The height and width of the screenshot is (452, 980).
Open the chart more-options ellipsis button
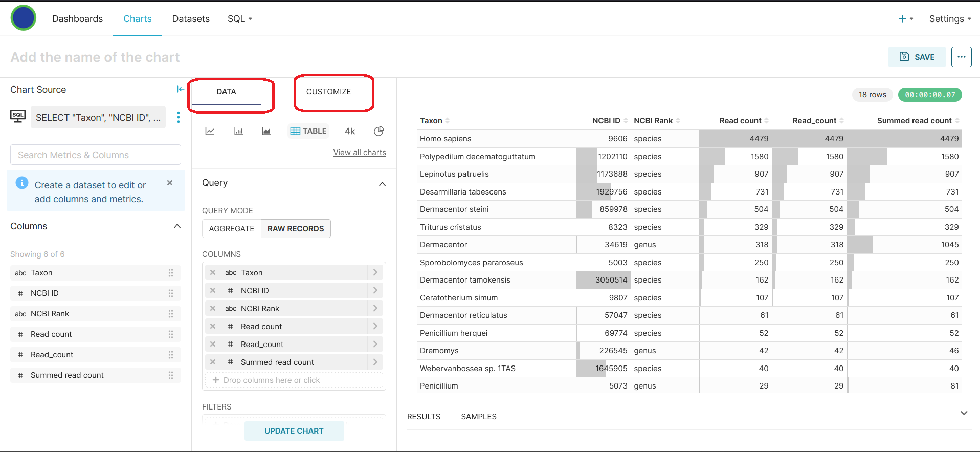961,57
